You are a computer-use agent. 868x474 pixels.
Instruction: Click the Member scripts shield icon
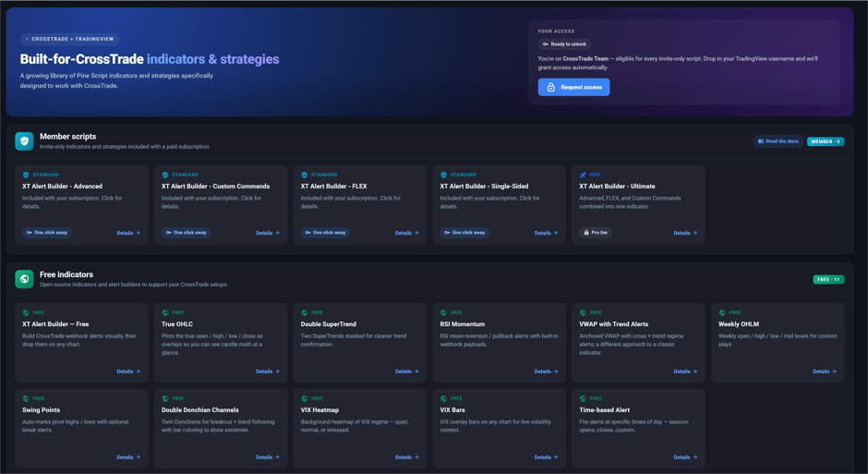(24, 140)
